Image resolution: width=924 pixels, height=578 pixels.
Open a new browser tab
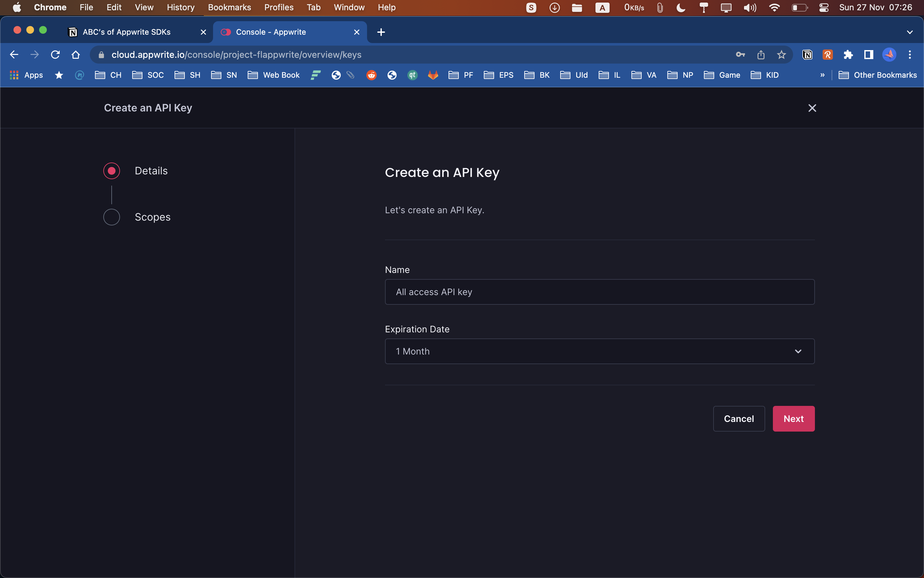pyautogui.click(x=381, y=32)
